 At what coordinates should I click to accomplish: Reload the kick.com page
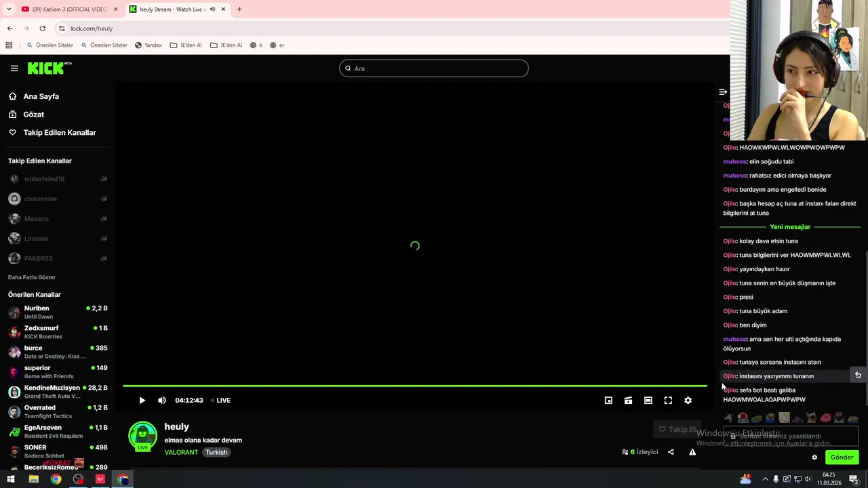(42, 28)
